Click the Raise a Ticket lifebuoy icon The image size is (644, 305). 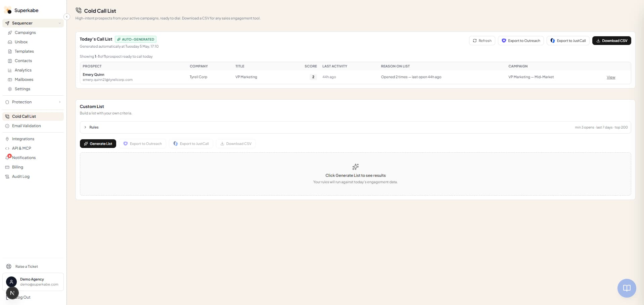tap(9, 266)
